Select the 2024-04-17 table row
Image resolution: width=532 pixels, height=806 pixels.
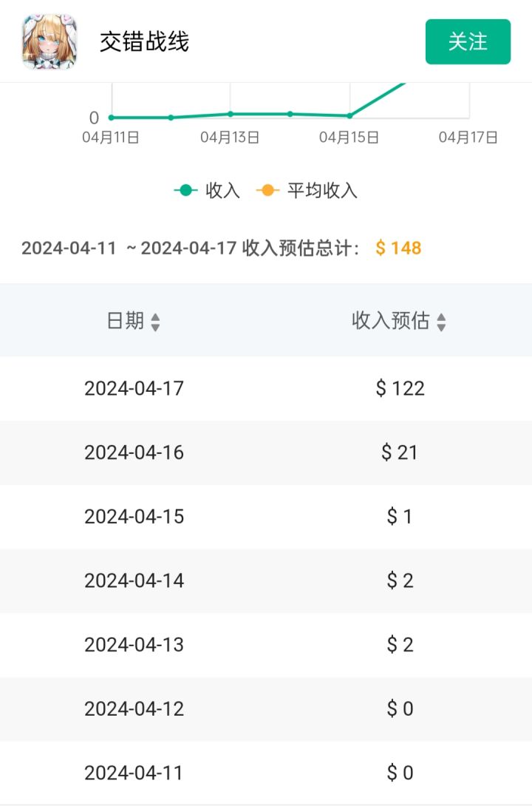pyautogui.click(x=266, y=388)
